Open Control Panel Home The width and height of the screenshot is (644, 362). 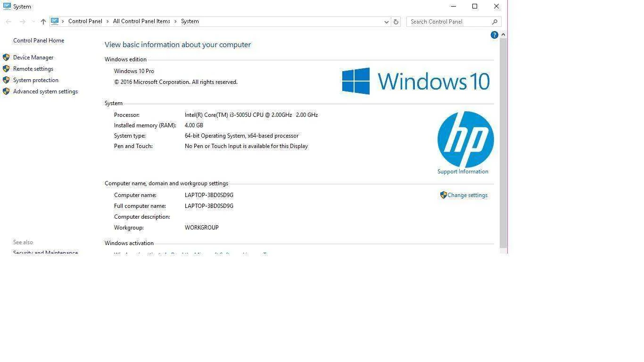point(39,41)
